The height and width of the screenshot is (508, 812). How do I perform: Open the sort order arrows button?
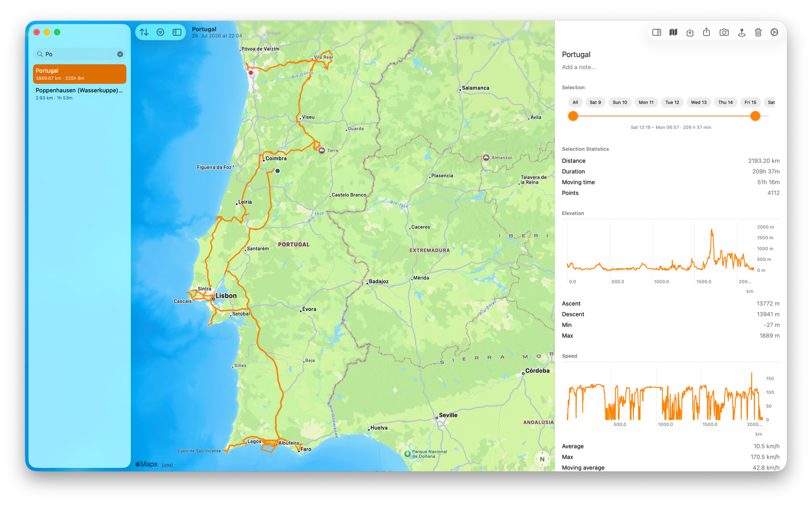coord(144,32)
